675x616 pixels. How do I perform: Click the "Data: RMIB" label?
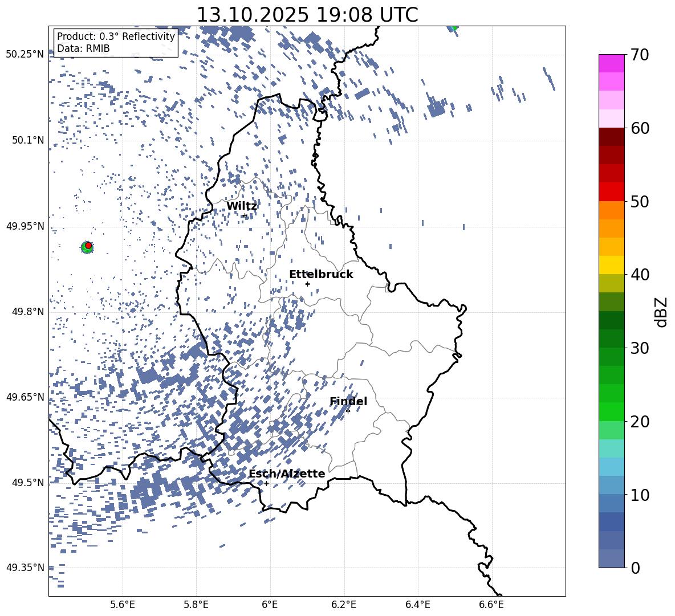[x=83, y=48]
